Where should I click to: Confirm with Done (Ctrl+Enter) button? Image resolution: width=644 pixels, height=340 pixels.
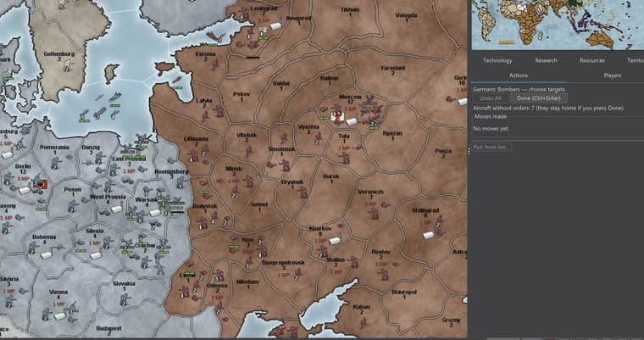(x=538, y=98)
